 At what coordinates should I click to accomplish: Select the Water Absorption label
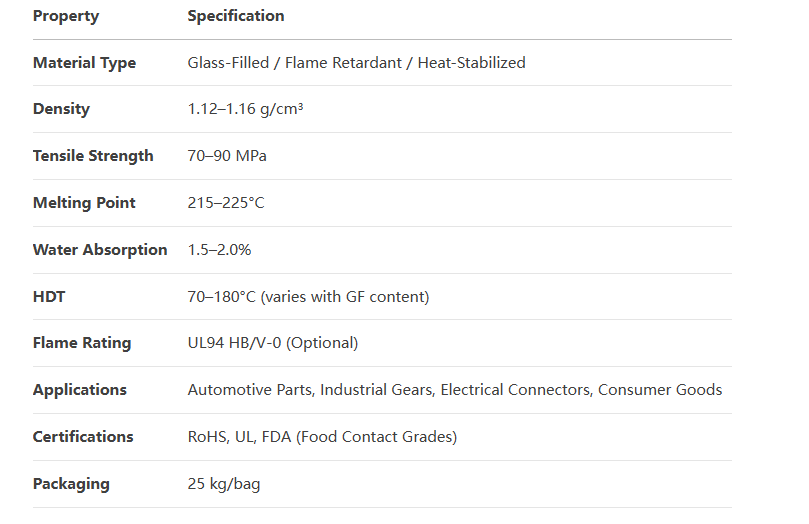(100, 250)
